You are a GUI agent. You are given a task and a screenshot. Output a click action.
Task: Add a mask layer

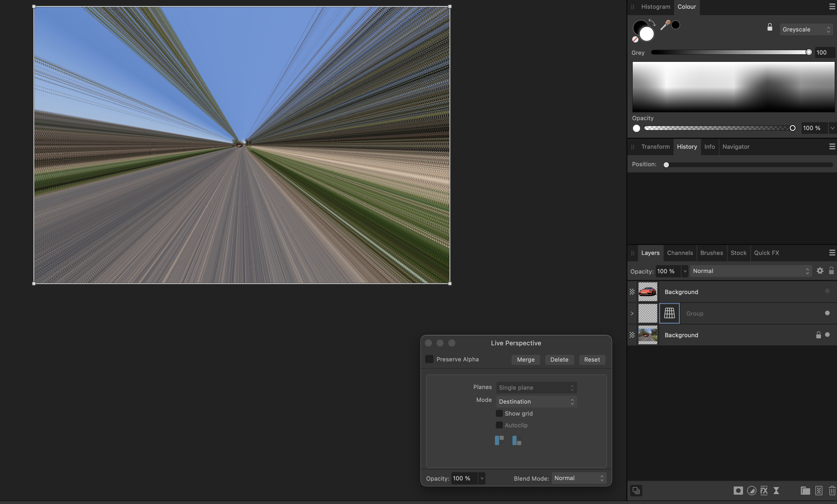[x=738, y=491]
